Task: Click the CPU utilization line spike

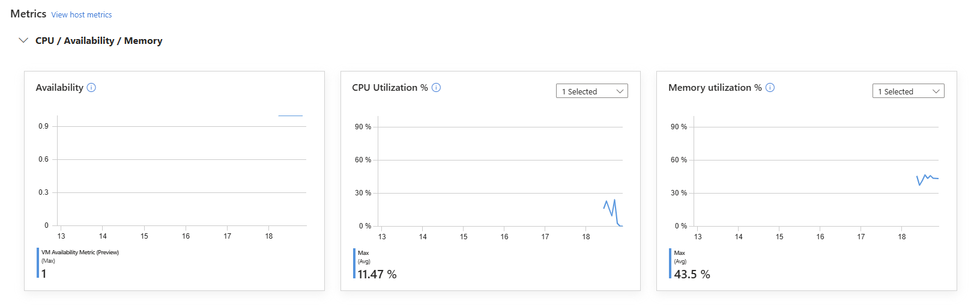Action: 614,201
